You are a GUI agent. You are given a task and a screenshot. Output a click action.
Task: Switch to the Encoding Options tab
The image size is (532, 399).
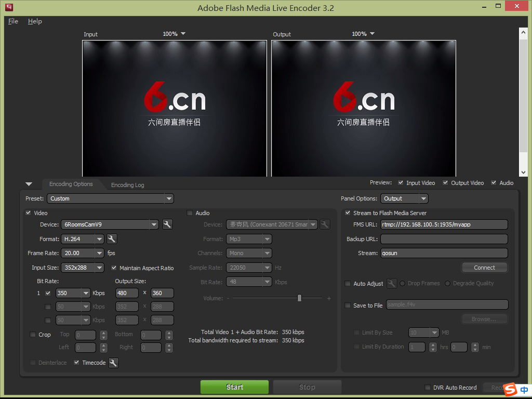coord(71,184)
